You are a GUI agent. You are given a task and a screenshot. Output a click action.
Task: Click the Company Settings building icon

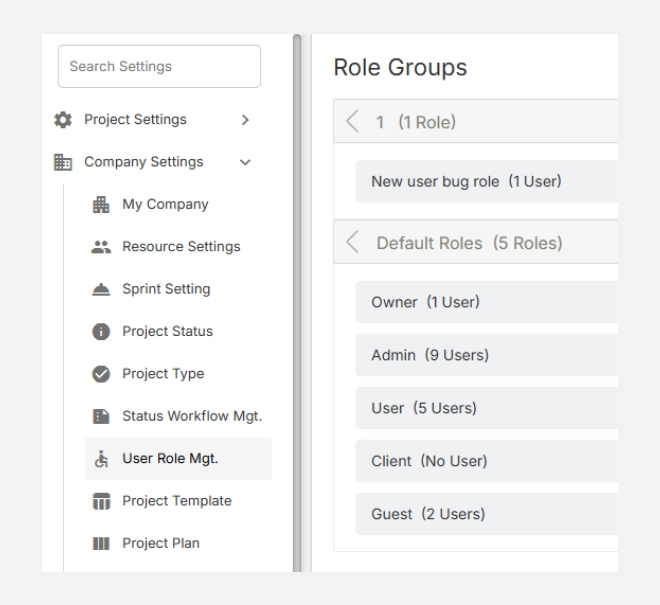tap(58, 162)
